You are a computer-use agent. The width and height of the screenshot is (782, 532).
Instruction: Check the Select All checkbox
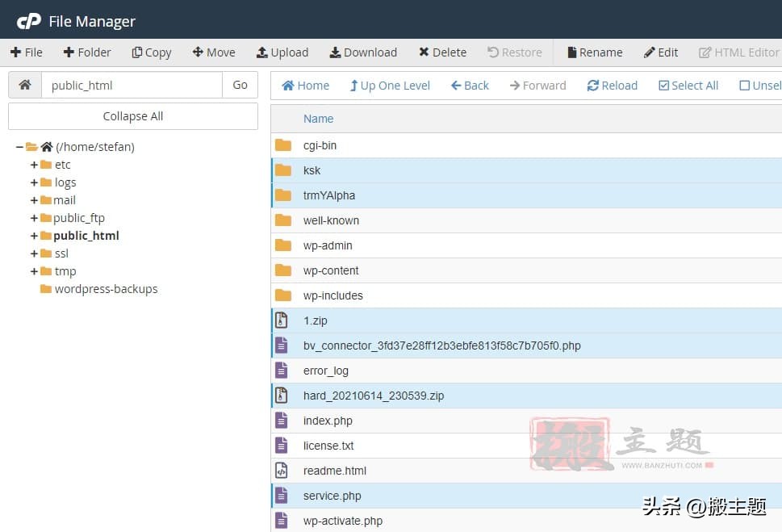(x=663, y=86)
